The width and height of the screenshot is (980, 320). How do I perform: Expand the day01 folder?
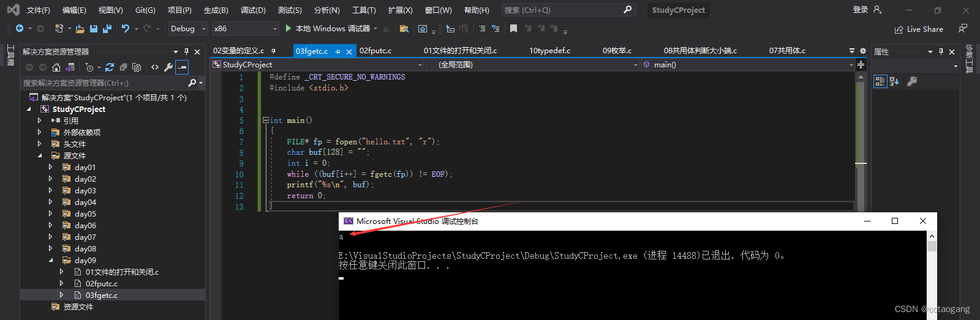(x=50, y=167)
